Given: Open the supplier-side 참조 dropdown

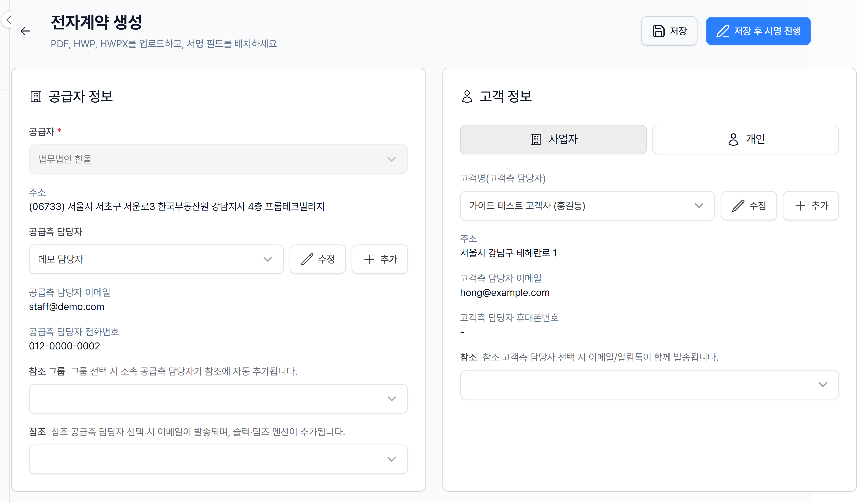Looking at the screenshot, I should (218, 459).
